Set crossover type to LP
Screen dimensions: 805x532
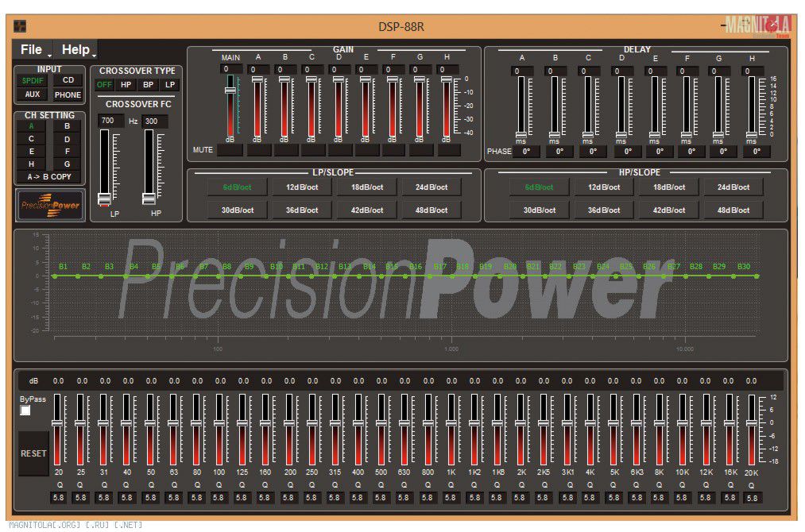[170, 85]
